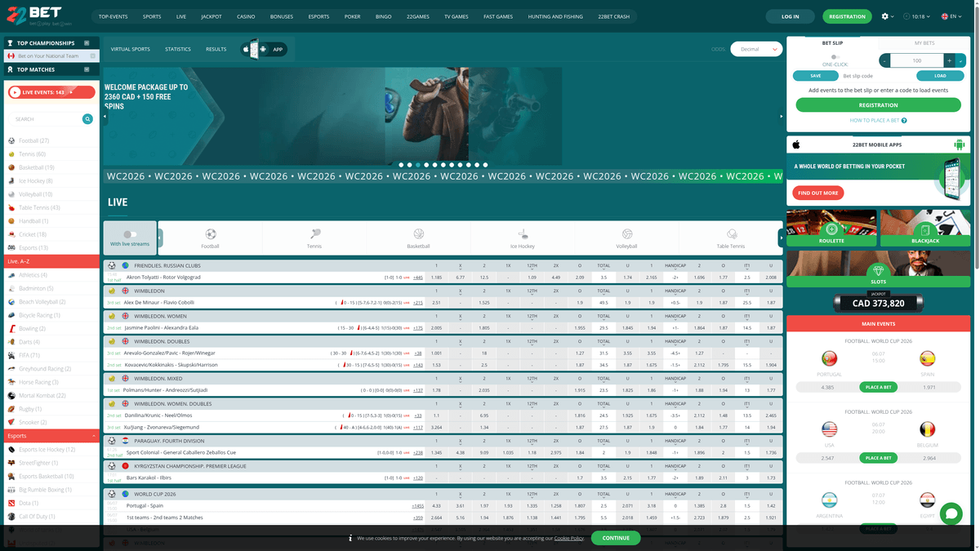
Task: Select the Tennis racket icon in live filter
Action: (314, 234)
